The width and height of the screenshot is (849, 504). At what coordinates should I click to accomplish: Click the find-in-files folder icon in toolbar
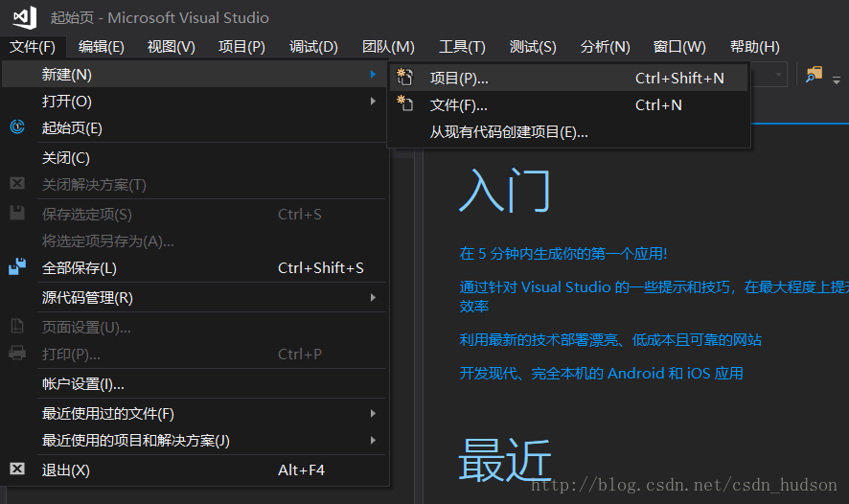tap(814, 75)
